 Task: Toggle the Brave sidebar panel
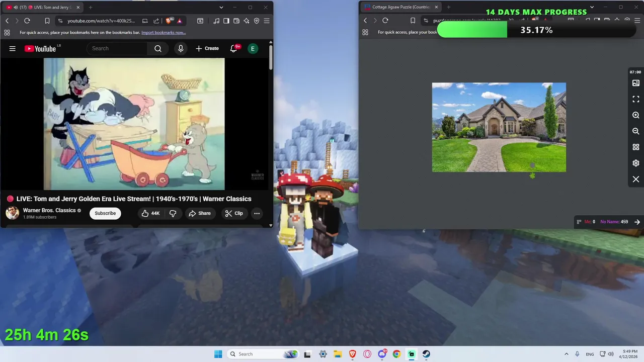pyautogui.click(x=226, y=21)
